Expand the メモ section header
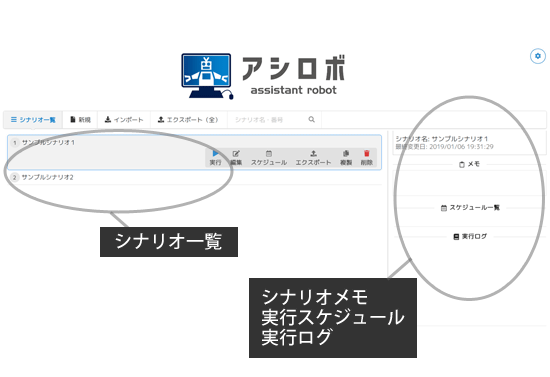The width and height of the screenshot is (550, 377). pos(469,164)
